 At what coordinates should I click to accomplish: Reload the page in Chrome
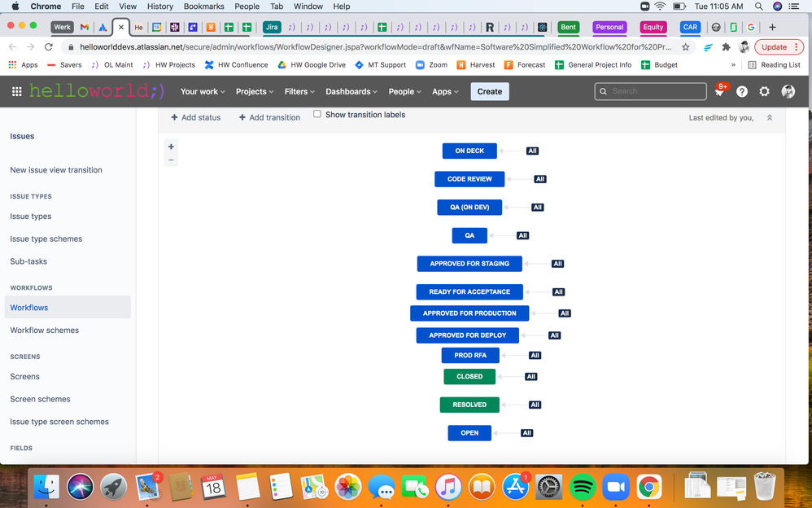click(x=49, y=47)
